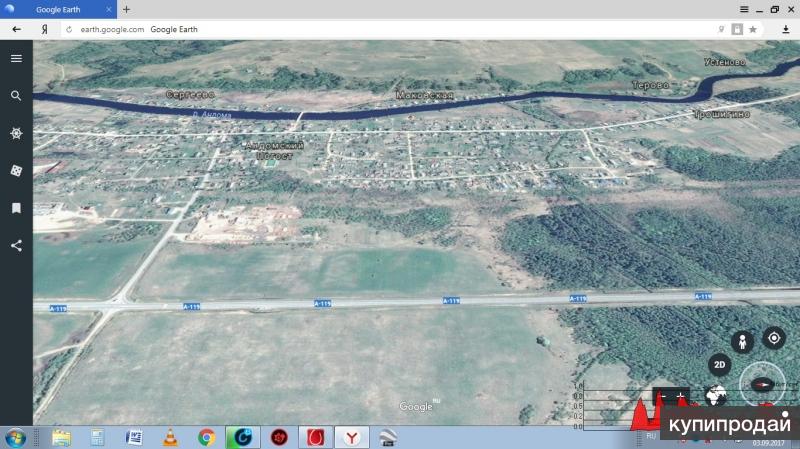Click the Трошигино place label

click(721, 114)
